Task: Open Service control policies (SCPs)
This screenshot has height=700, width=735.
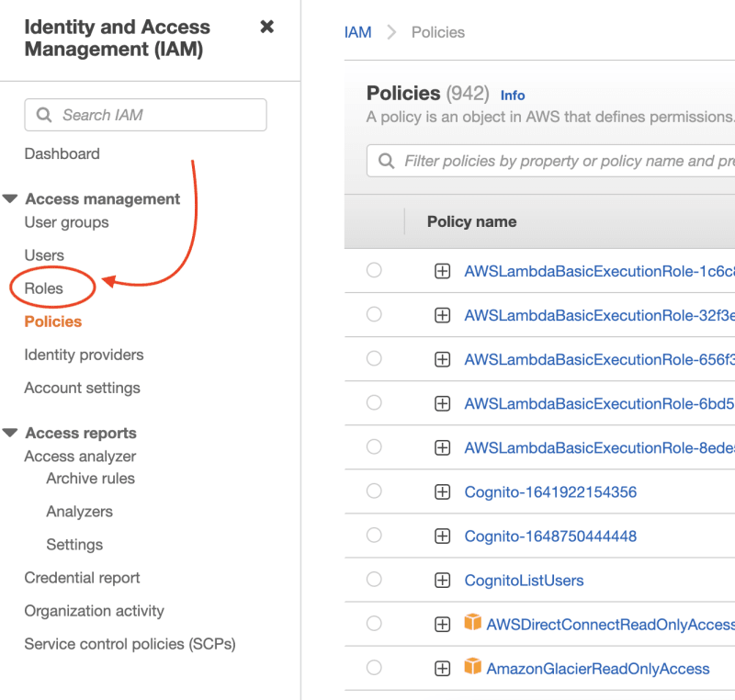Action: point(130,644)
